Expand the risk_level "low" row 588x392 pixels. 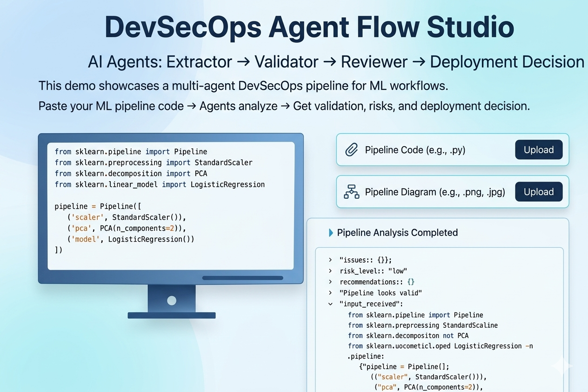[x=330, y=271]
